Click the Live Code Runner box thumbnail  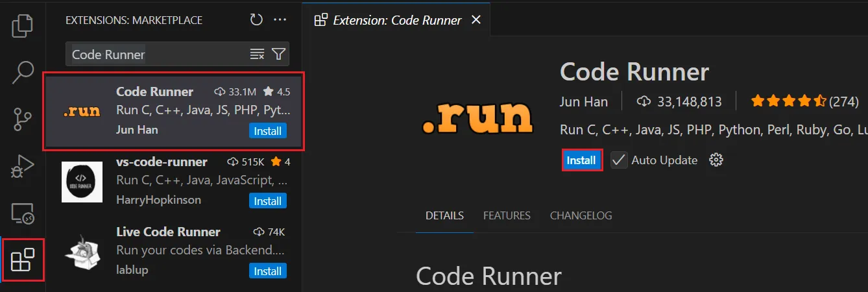pyautogui.click(x=82, y=253)
